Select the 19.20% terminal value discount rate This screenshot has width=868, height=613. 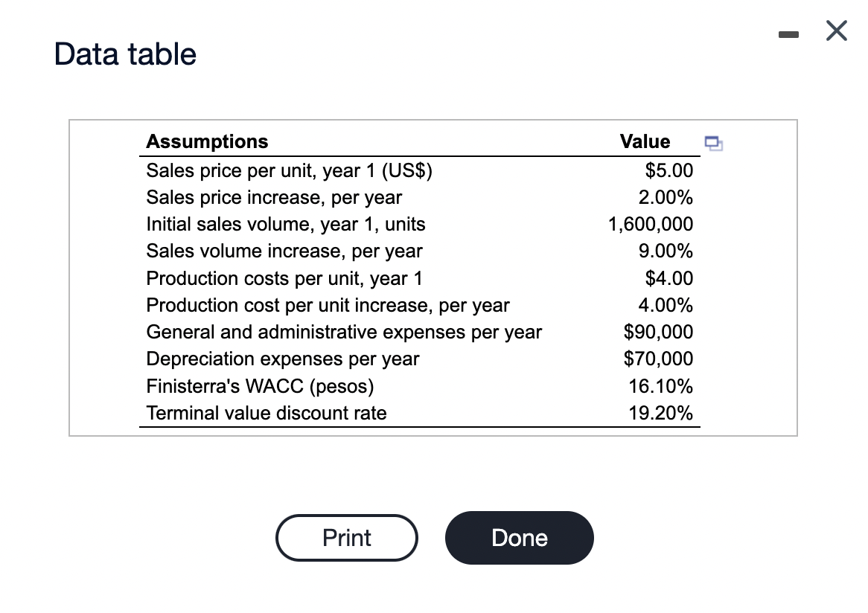(x=661, y=413)
